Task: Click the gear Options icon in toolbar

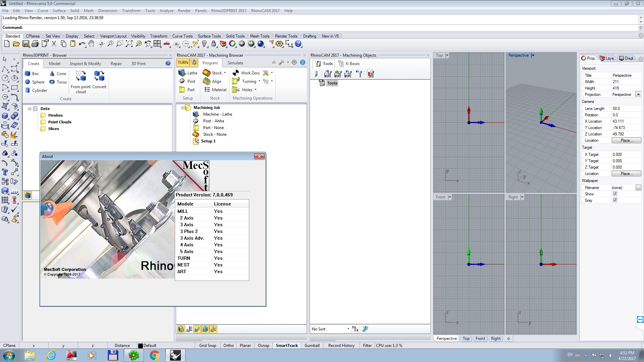Action: (x=279, y=44)
